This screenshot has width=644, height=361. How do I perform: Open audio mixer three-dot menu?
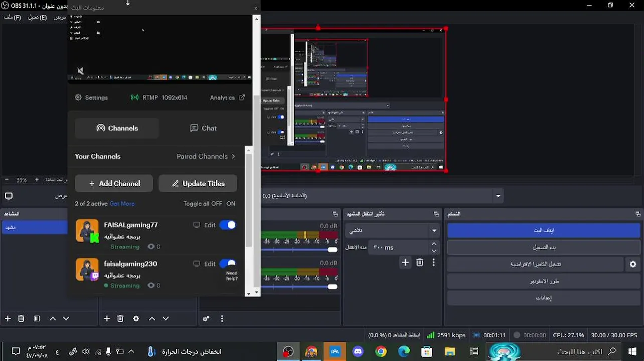(222, 318)
